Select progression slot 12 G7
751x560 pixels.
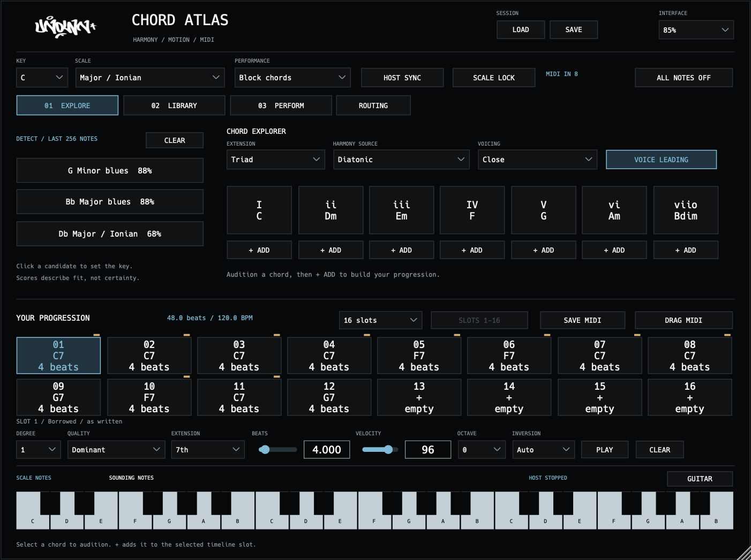(329, 397)
